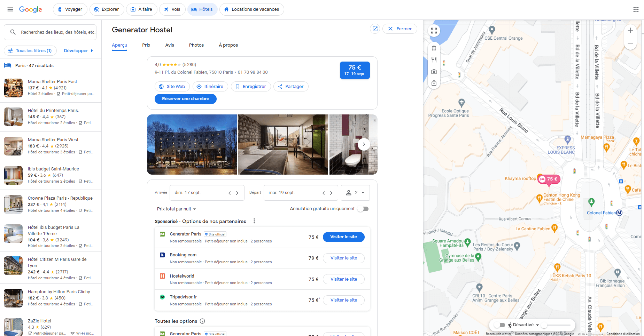Open the Google apps grid
Viewport: 644px width, 336px height.
tap(636, 9)
